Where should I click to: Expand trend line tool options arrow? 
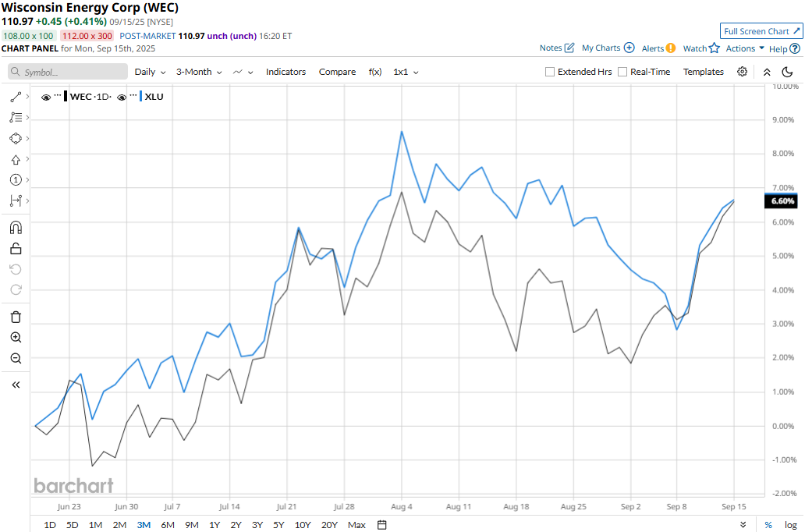(27, 97)
